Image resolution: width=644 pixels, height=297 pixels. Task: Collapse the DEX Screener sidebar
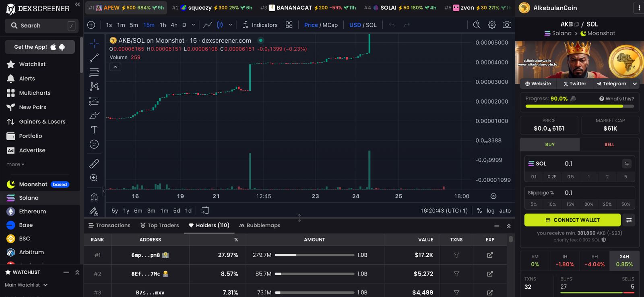point(77,5)
